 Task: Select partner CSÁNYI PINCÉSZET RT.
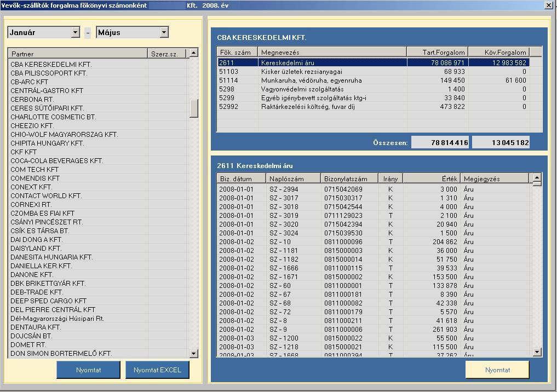tap(97, 222)
